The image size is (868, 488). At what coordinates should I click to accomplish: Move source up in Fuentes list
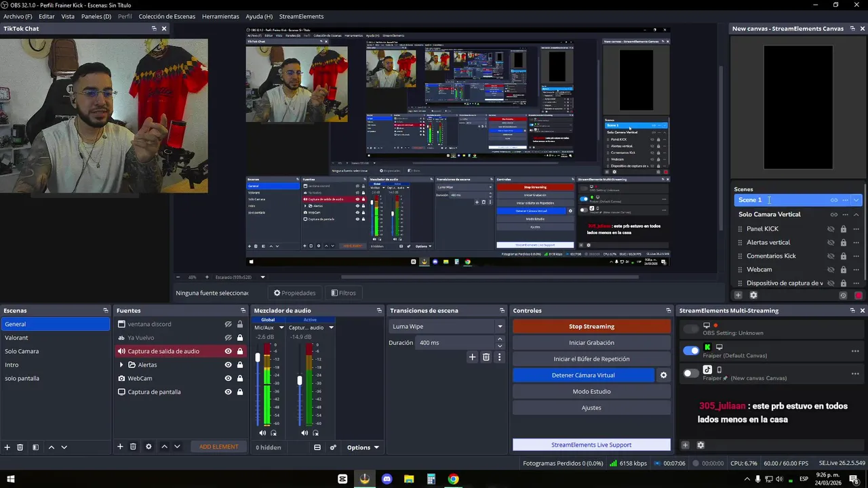tap(164, 447)
